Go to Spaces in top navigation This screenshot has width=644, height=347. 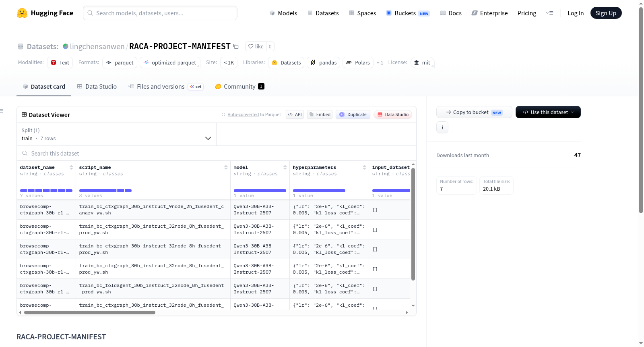[x=363, y=13]
